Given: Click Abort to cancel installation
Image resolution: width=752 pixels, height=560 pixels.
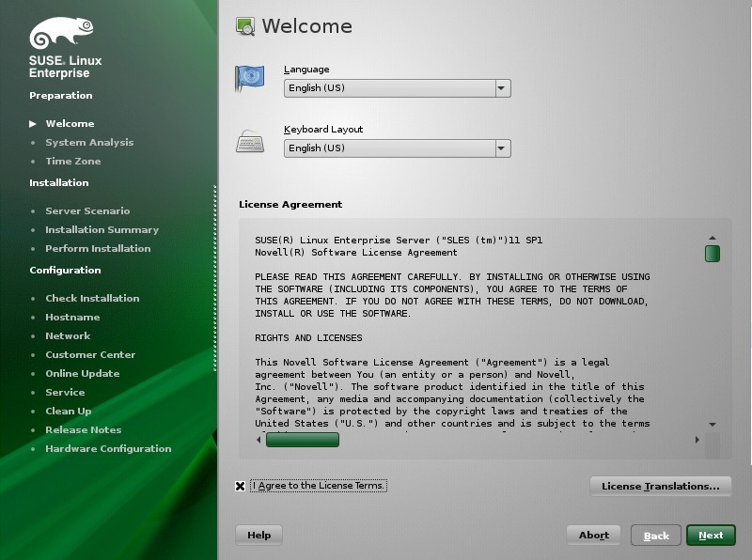Looking at the screenshot, I should pos(594,535).
